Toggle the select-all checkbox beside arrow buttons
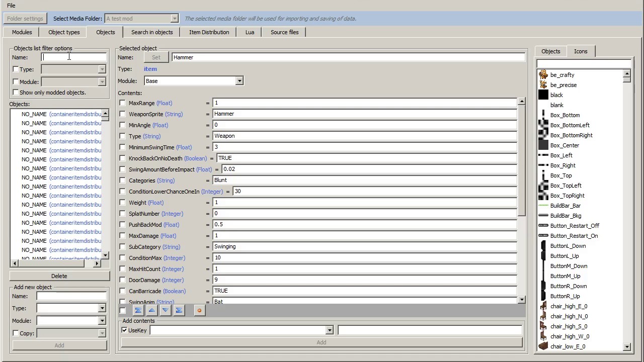 [x=123, y=311]
